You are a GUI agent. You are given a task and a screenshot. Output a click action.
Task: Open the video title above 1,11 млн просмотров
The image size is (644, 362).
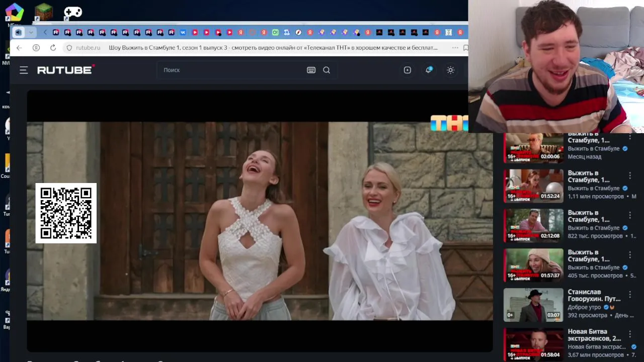589,176
